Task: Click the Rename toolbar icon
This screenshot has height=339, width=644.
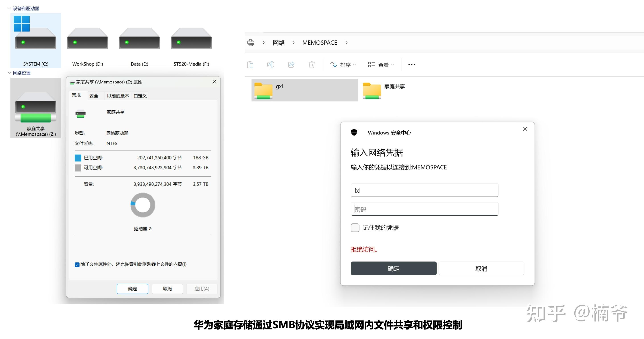Action: click(270, 65)
